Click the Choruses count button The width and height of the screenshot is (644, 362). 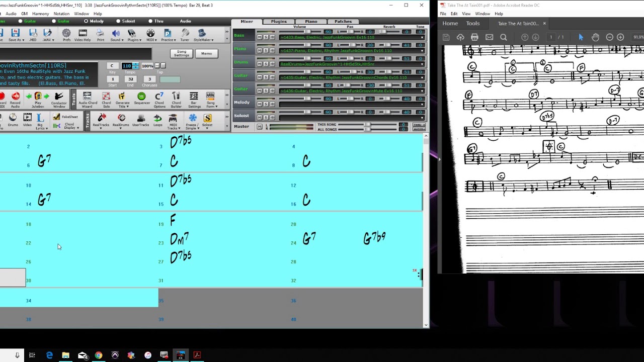pos(149,79)
